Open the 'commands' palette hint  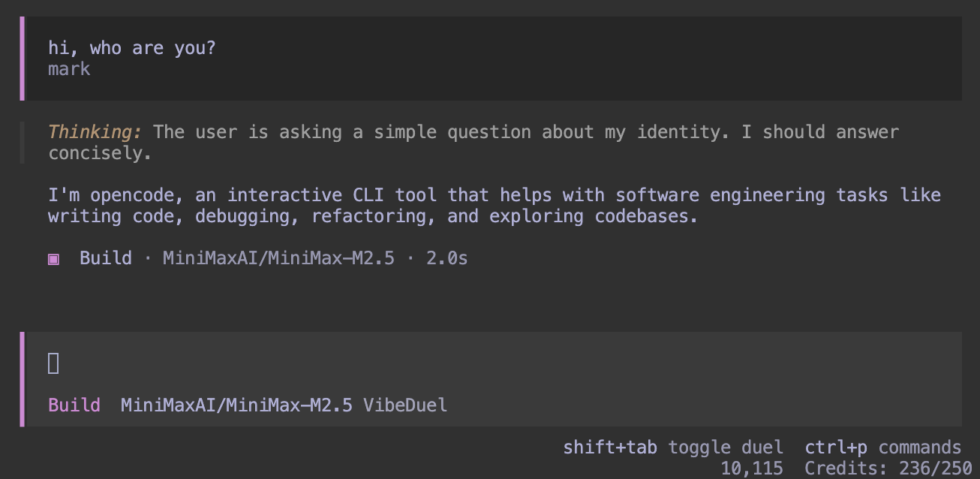919,447
